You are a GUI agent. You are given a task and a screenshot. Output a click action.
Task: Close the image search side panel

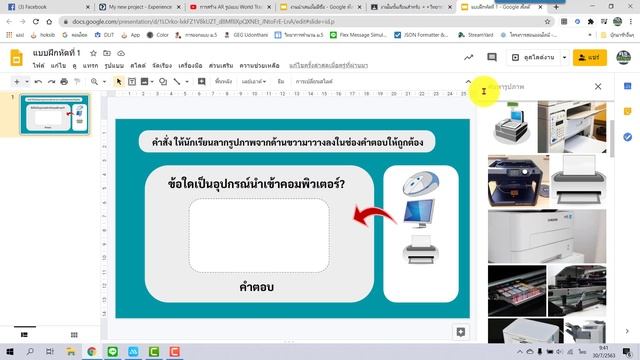click(x=598, y=87)
